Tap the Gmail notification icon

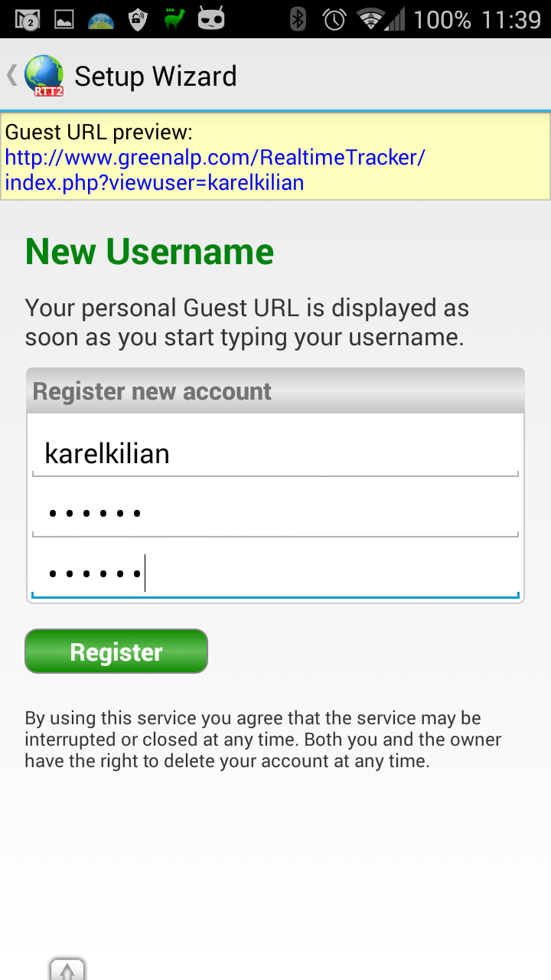(28, 19)
